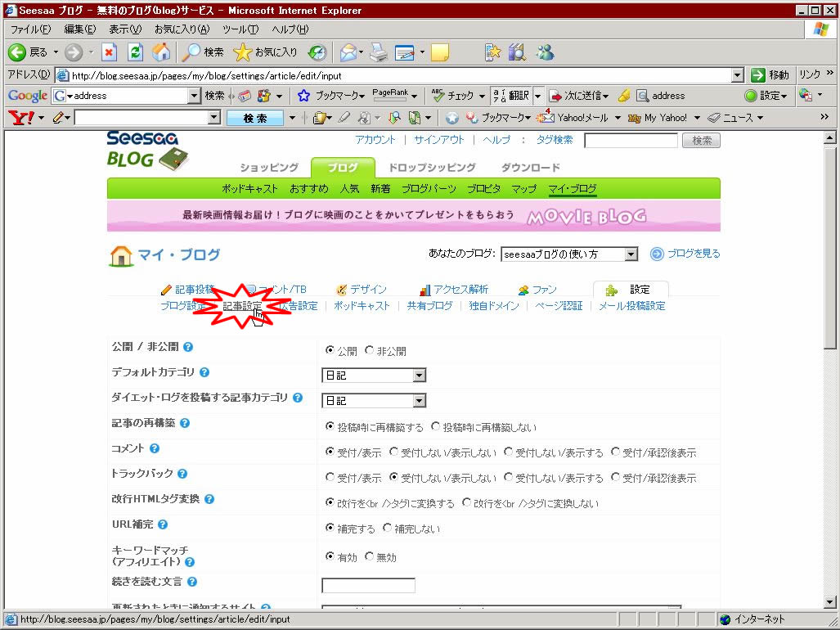
Task: Expand the あなたのブログ blog selector
Action: pyautogui.click(x=630, y=254)
